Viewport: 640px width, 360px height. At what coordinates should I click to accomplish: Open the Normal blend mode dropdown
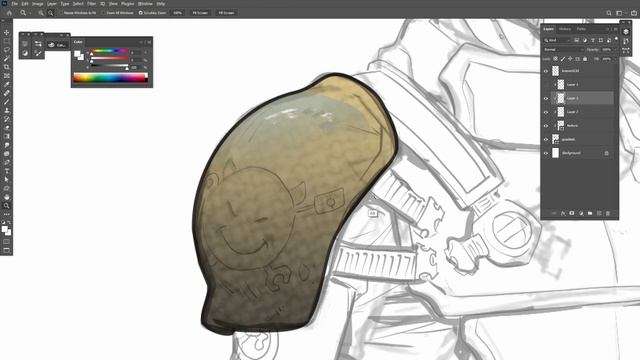(563, 50)
